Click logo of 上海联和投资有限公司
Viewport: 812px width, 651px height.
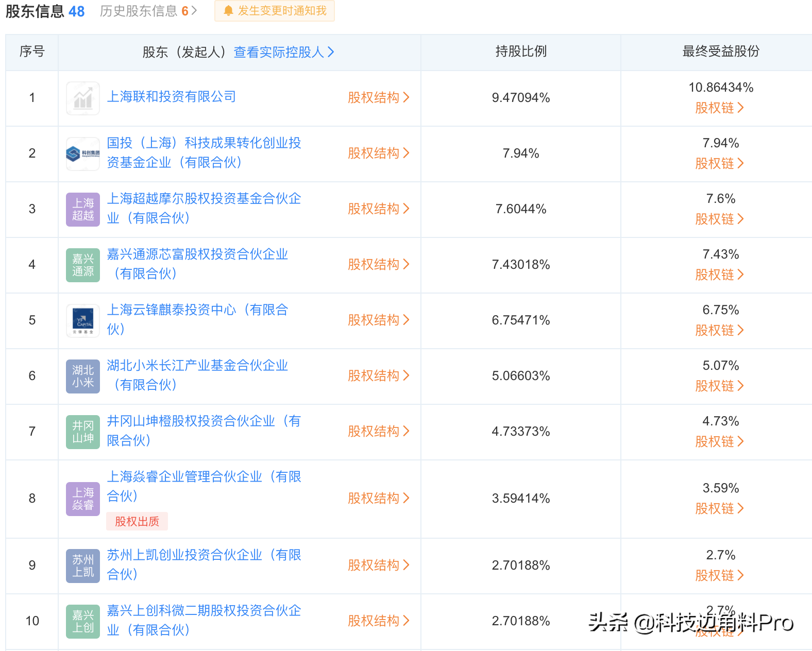click(83, 98)
